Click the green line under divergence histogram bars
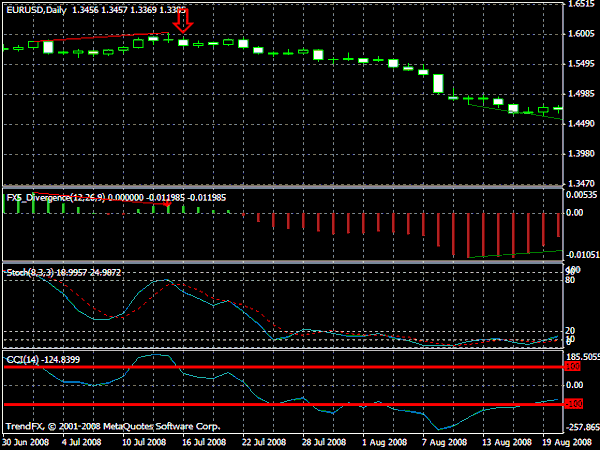Viewport: 600px width, 450px height. 515,254
